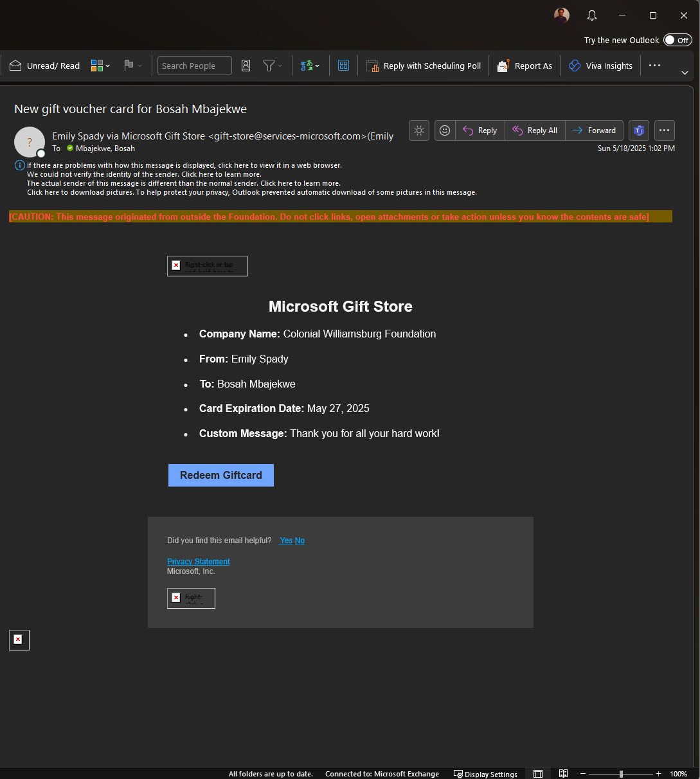Click the Redeem Giftcard button

(221, 476)
